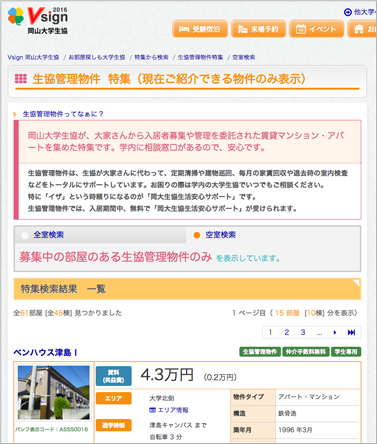377x444 pixels.
Task: Click the Vsign 岡山大学生協 logo
Action: click(38, 21)
